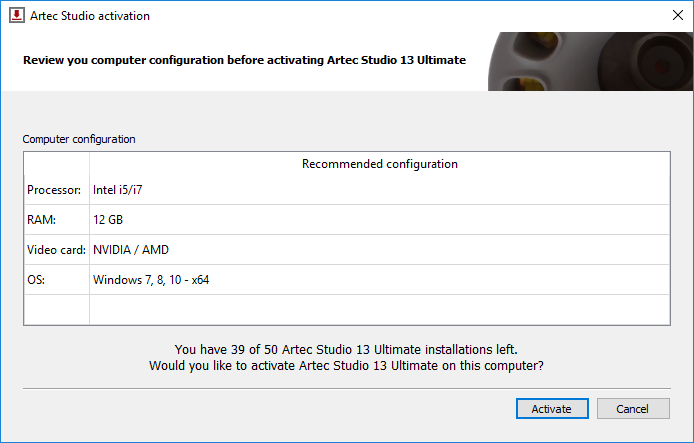The image size is (694, 443).
Task: Click the Artec Studio title bar icon
Action: click(17, 15)
